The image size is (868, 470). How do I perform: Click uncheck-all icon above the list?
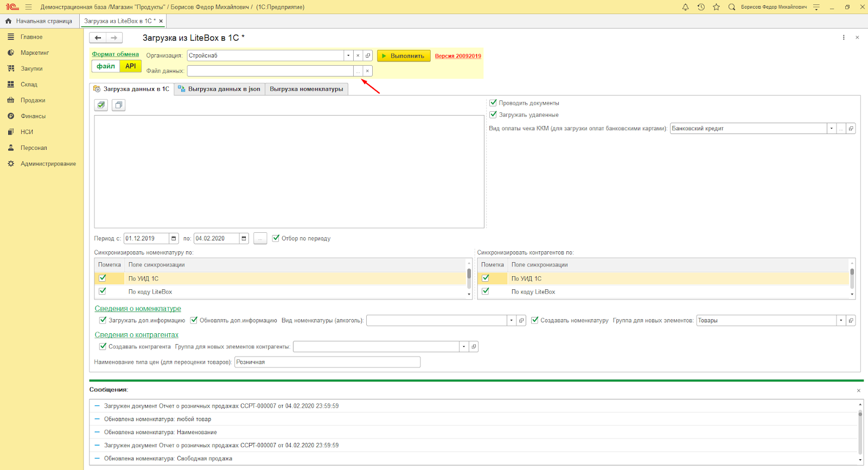119,105
